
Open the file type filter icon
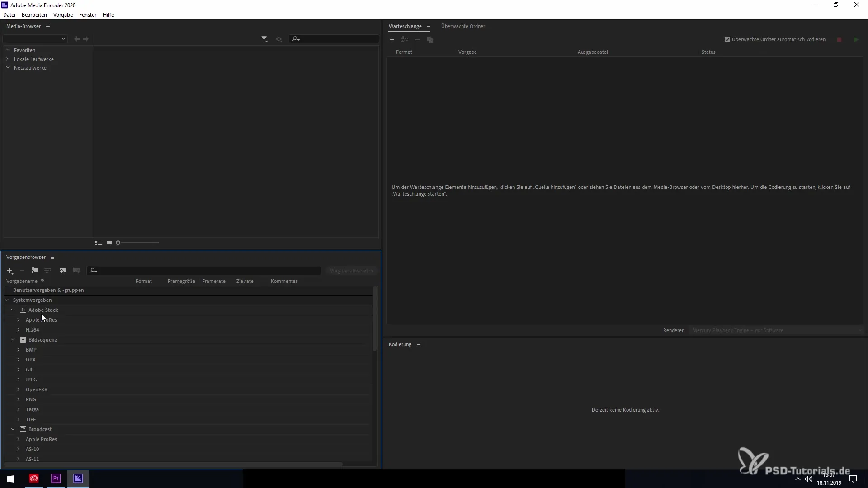pos(264,39)
